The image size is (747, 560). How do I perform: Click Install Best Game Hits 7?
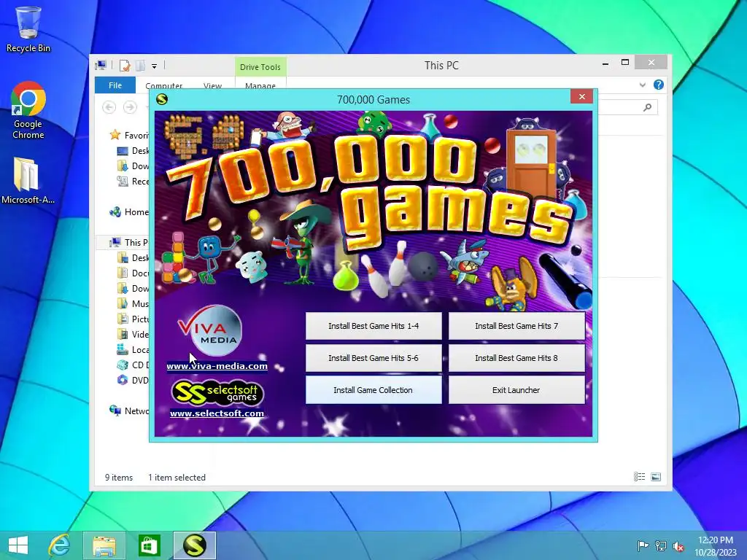click(516, 326)
